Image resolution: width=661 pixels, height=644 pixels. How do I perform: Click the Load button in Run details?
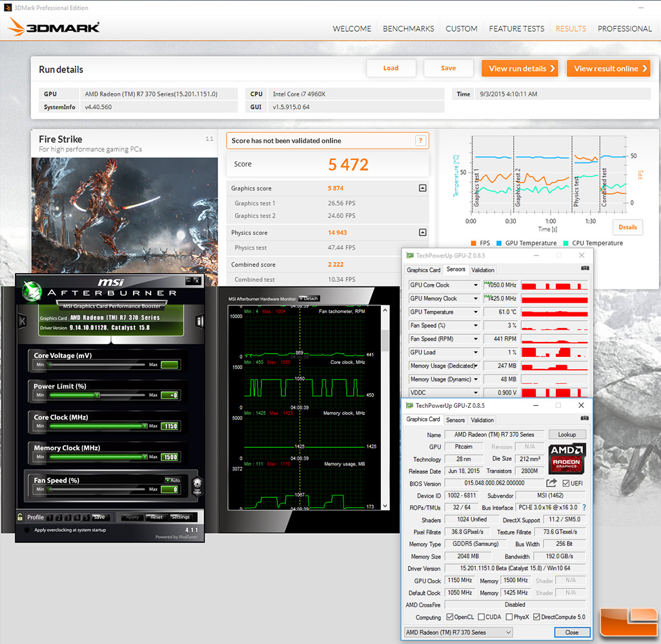coord(391,68)
